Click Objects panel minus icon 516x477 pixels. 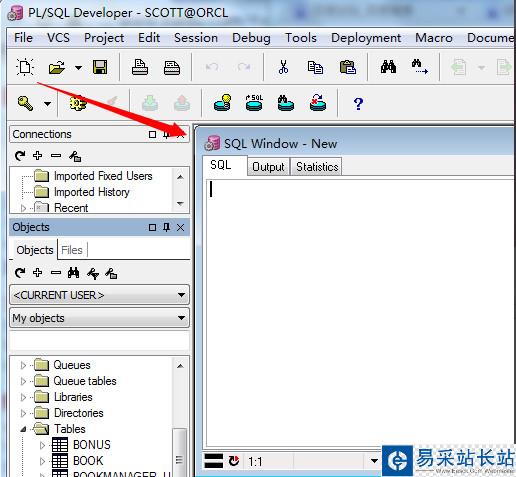pyautogui.click(x=56, y=273)
